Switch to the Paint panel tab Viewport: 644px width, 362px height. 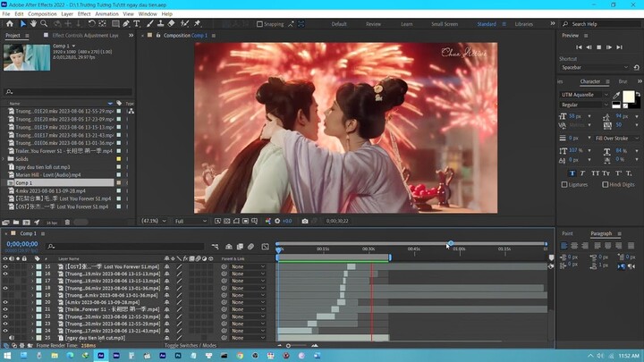567,233
